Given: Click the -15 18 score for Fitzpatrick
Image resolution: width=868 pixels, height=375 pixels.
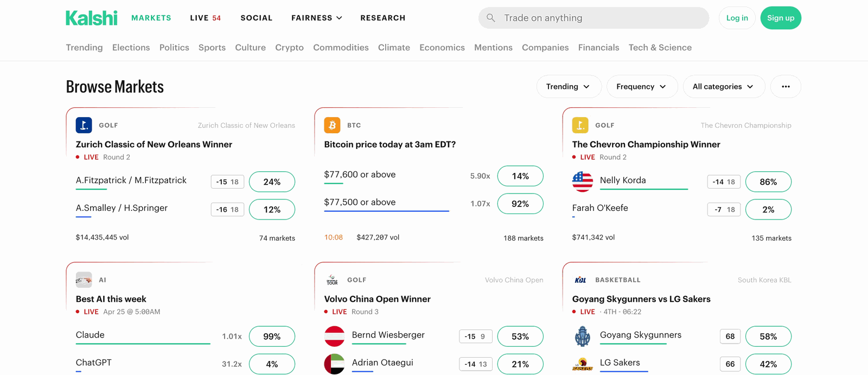Looking at the screenshot, I should pyautogui.click(x=227, y=182).
